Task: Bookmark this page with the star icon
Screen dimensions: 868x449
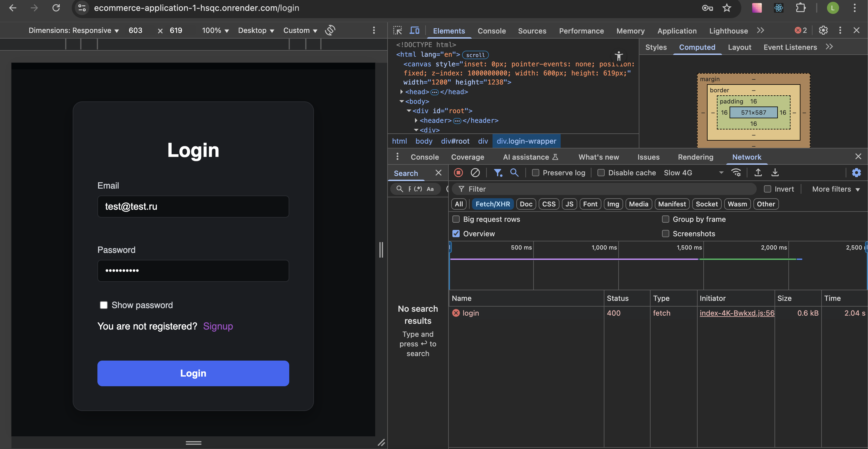Action: point(727,8)
